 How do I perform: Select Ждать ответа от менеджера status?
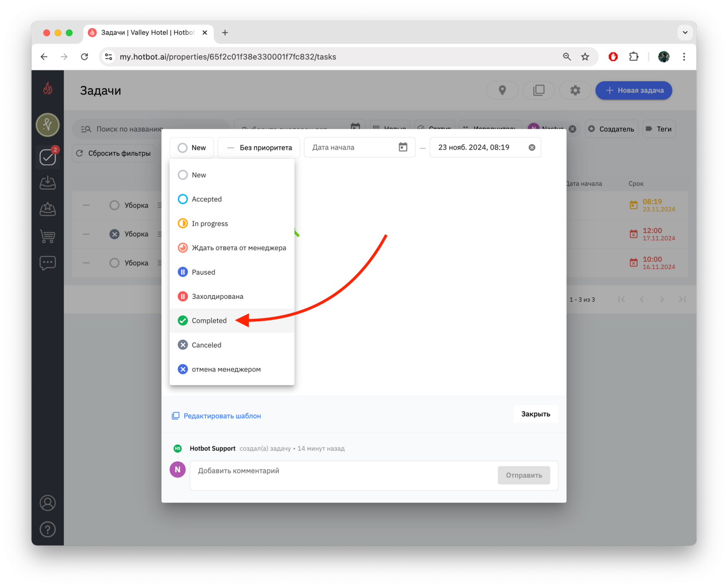click(232, 248)
